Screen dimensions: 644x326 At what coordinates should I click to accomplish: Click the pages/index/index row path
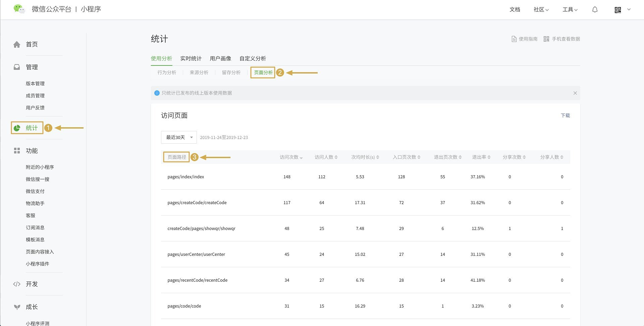[x=186, y=177]
